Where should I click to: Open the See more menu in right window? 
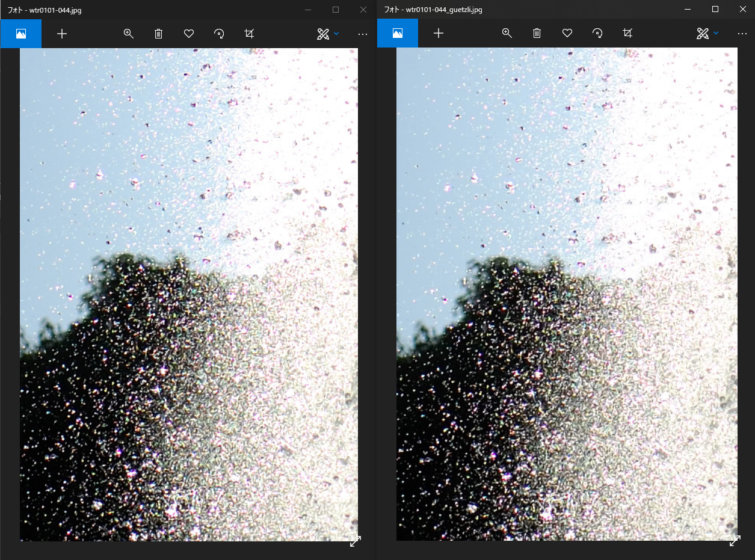742,34
